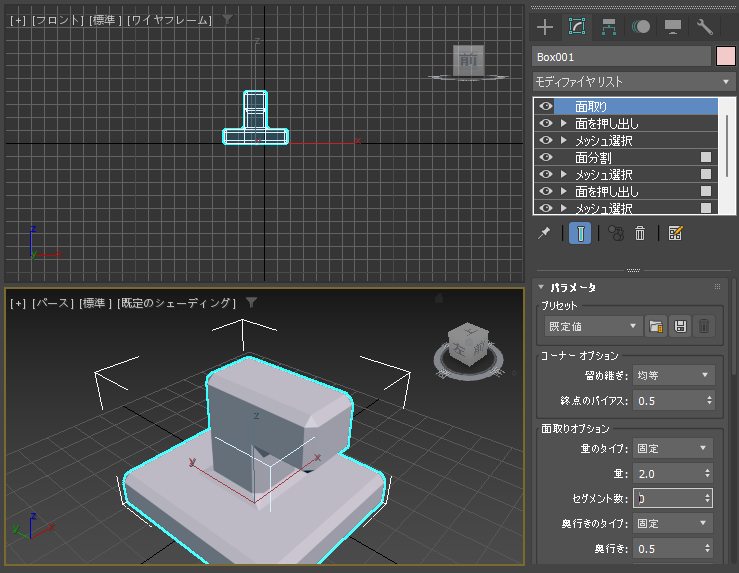Click filter funnel icon in perspective viewport
739x573 pixels.
click(x=252, y=303)
